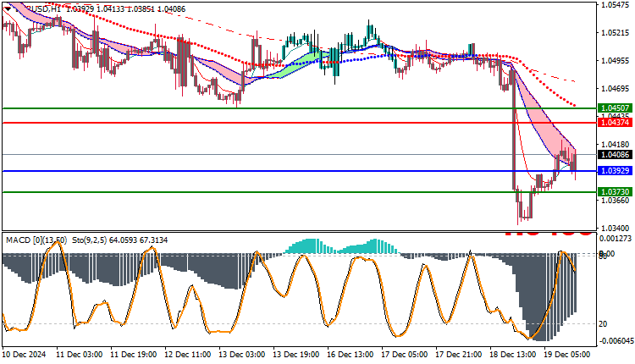
Task: Click the Sto(9,2,5) indicator label
Action: pyautogui.click(x=90, y=240)
